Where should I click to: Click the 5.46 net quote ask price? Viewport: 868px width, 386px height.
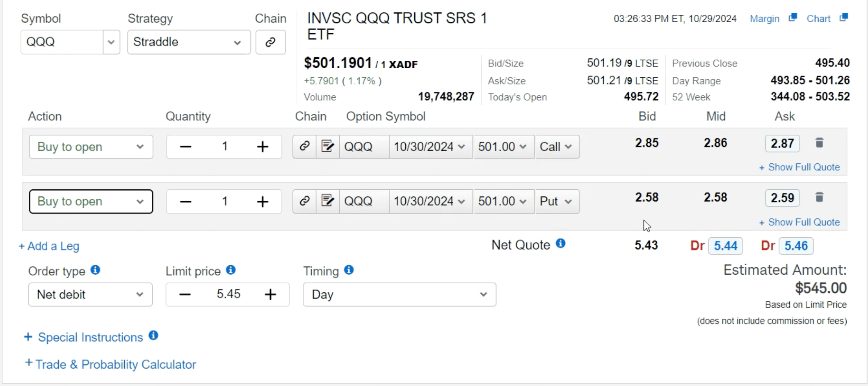[x=796, y=246]
